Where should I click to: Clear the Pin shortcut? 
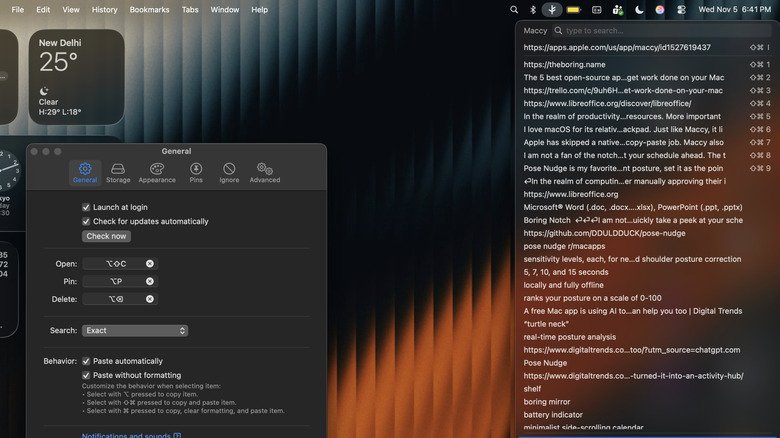point(150,281)
